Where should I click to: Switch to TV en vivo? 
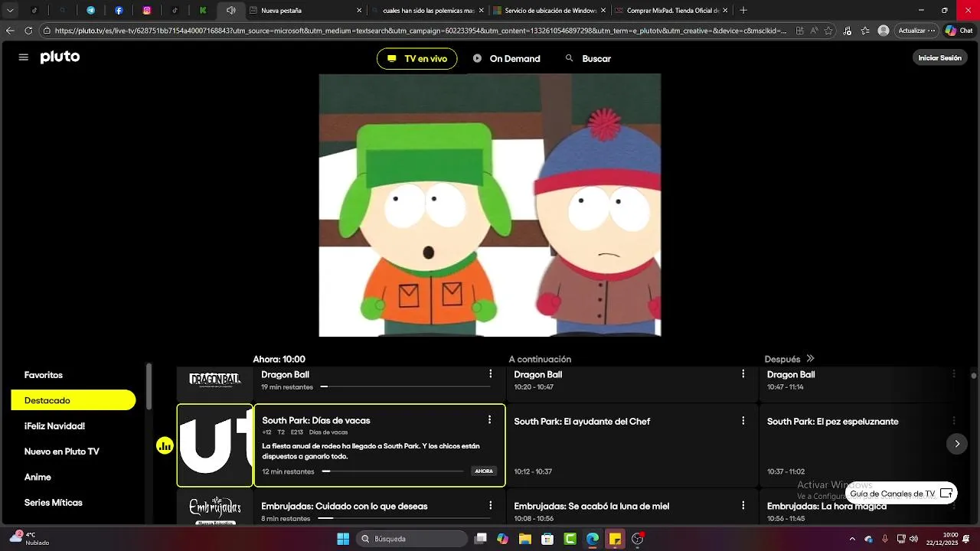point(416,59)
